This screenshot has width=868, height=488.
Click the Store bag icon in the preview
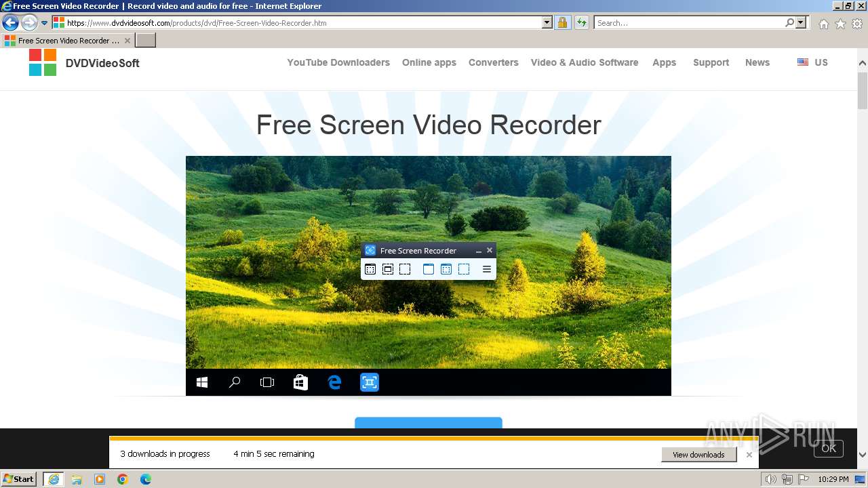tap(300, 383)
